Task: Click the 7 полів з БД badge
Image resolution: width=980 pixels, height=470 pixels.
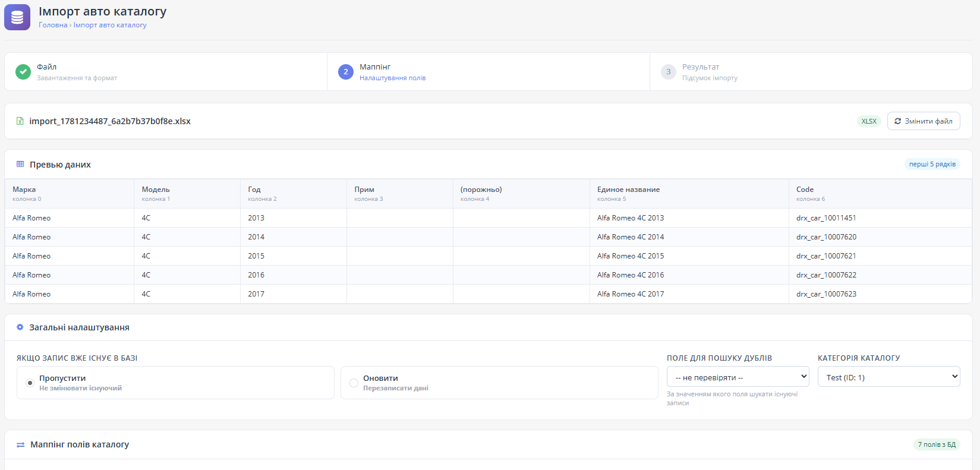Action: pyautogui.click(x=937, y=444)
